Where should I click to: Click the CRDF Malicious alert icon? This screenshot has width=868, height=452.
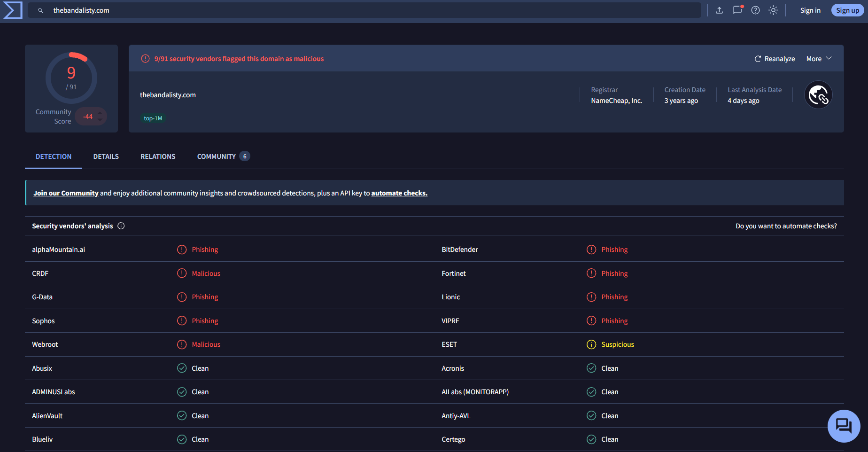coord(182,273)
